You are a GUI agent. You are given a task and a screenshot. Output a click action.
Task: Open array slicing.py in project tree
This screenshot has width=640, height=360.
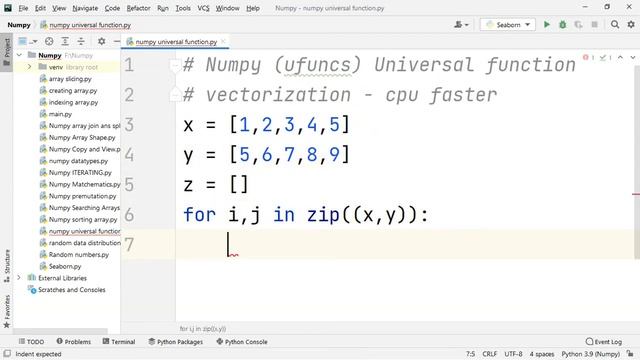coord(70,79)
